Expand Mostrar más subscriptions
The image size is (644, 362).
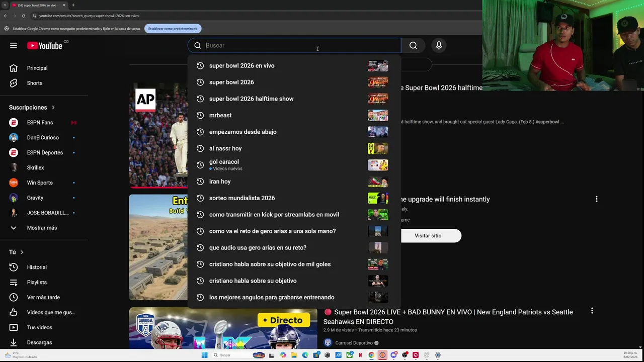tap(42, 228)
